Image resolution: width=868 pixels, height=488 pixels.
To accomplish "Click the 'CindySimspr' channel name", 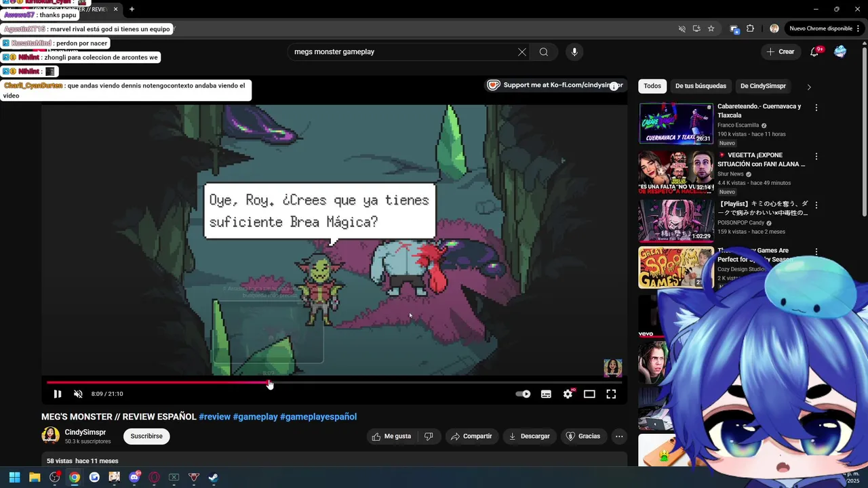I will (85, 432).
